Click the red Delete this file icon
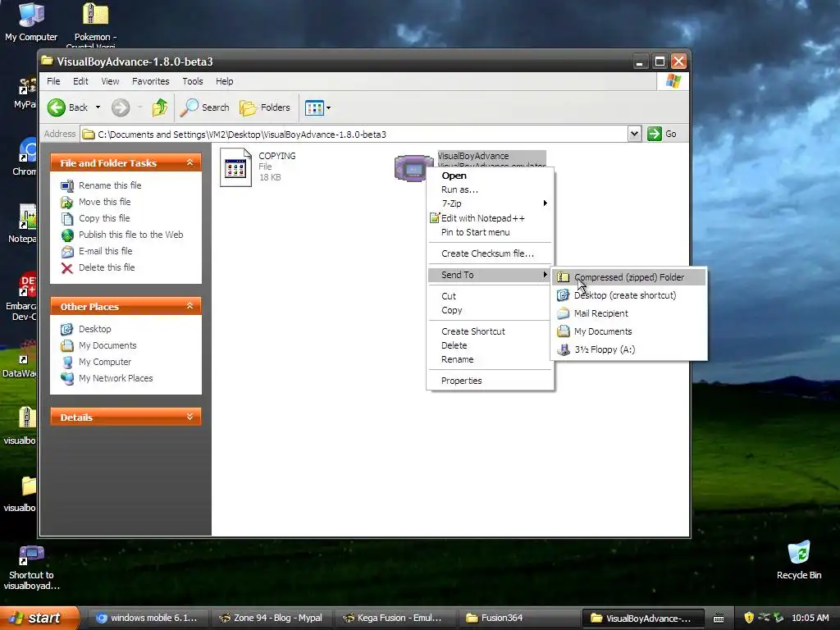 coord(67,268)
